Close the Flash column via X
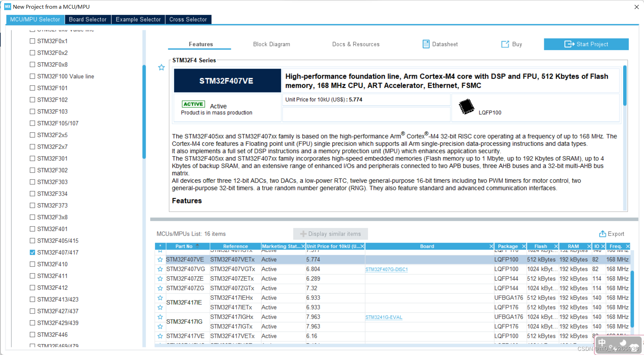The width and height of the screenshot is (644, 355). [556, 246]
